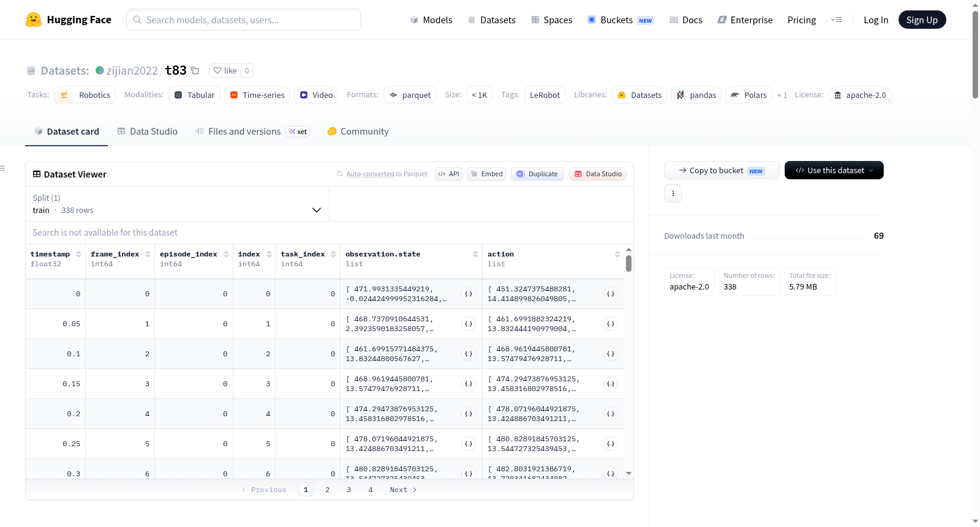This screenshot has height=527, width=980.
Task: Open the LeRobot tag
Action: (x=545, y=95)
